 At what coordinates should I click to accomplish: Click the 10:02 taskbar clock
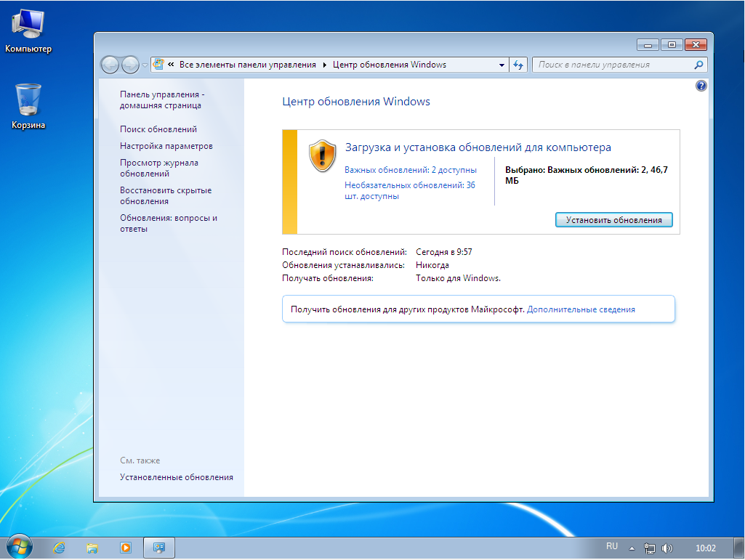[x=706, y=548]
